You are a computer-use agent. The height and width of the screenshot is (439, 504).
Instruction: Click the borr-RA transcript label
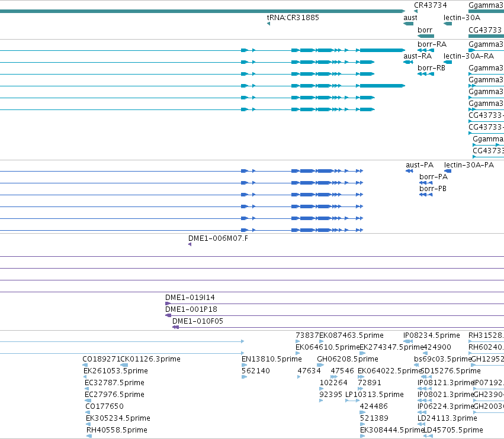(x=432, y=44)
